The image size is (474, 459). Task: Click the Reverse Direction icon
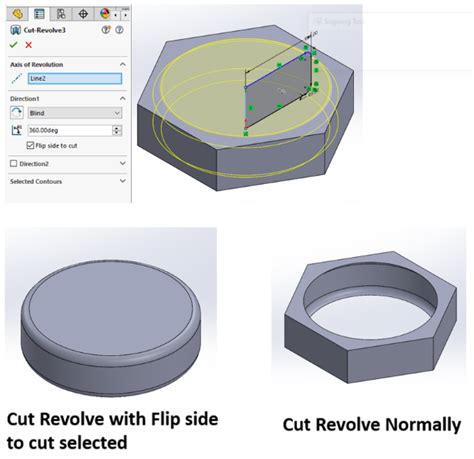[x=17, y=112]
